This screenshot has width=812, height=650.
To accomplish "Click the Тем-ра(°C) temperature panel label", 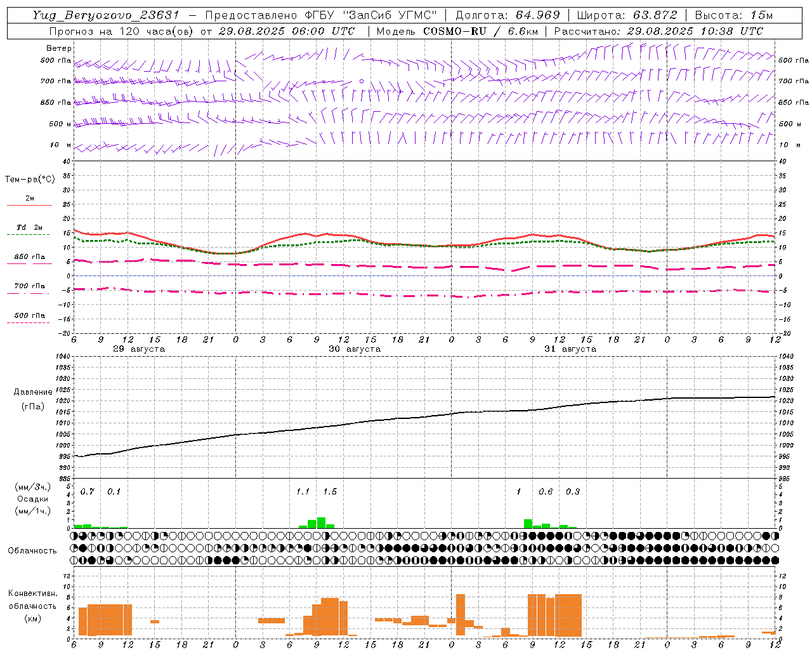I will pyautogui.click(x=30, y=180).
